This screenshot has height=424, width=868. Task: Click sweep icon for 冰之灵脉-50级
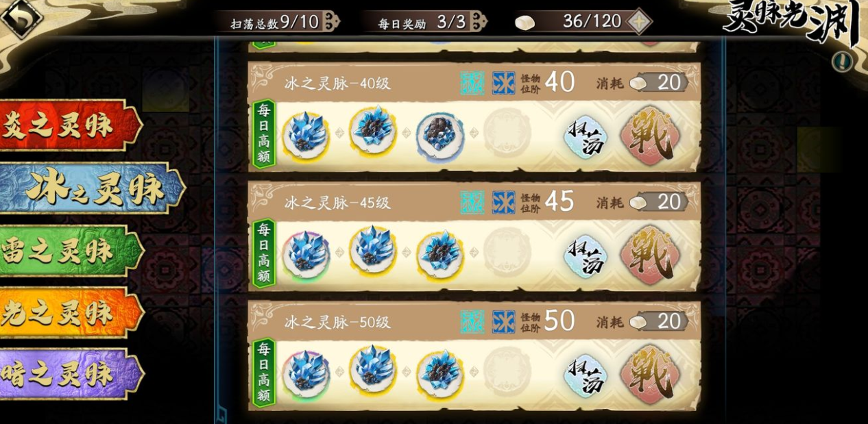[586, 375]
